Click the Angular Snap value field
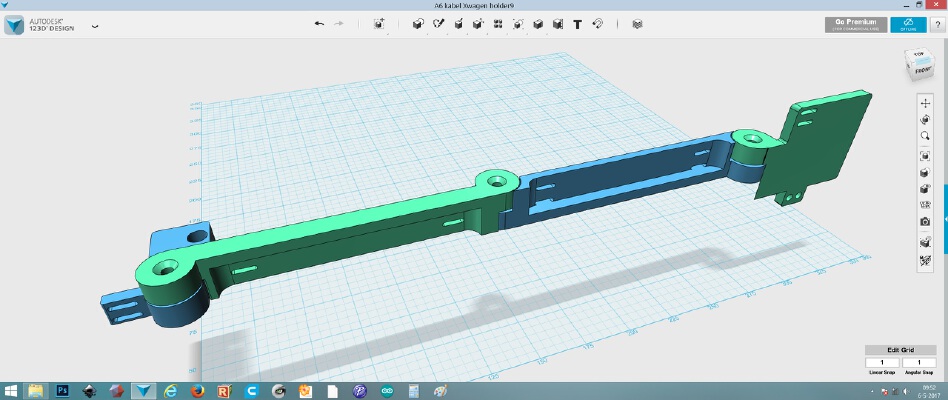948x400 pixels. coord(919,363)
